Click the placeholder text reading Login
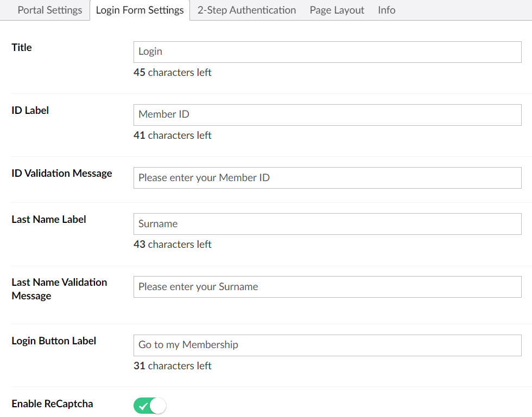Viewport: 532px width, 417px height. point(149,52)
